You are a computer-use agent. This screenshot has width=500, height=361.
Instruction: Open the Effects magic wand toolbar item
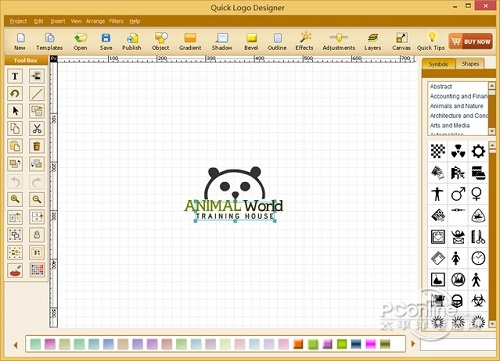point(304,42)
